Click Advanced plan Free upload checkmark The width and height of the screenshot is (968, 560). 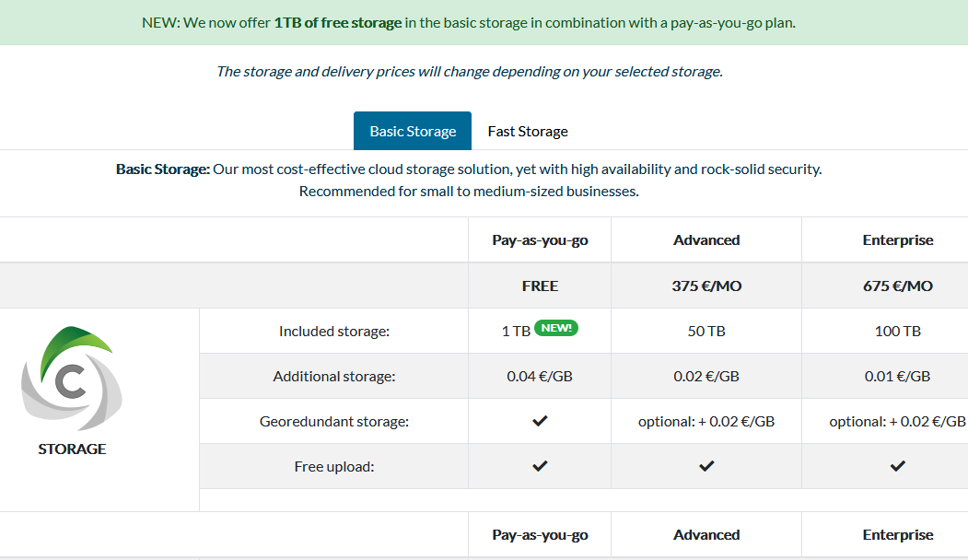click(706, 466)
